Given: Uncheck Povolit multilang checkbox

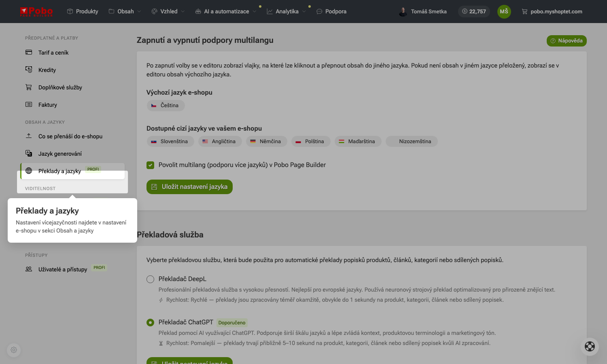Looking at the screenshot, I should coord(151,165).
